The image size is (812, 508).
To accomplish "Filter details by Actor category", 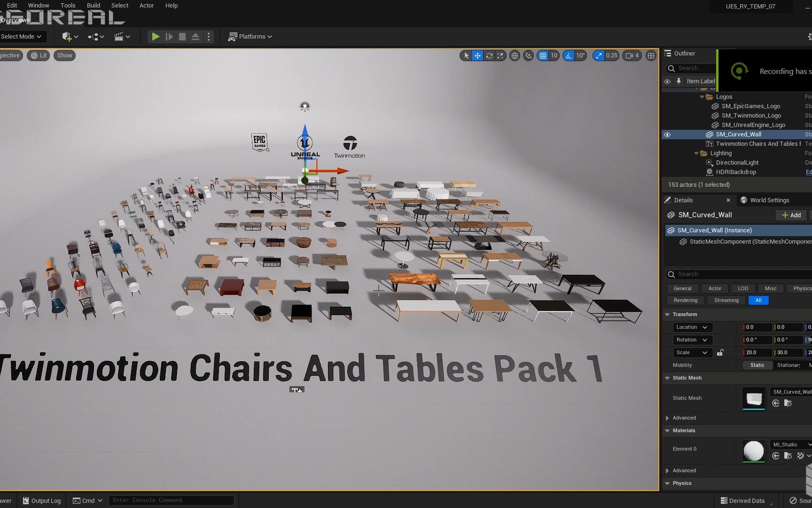I will point(715,288).
